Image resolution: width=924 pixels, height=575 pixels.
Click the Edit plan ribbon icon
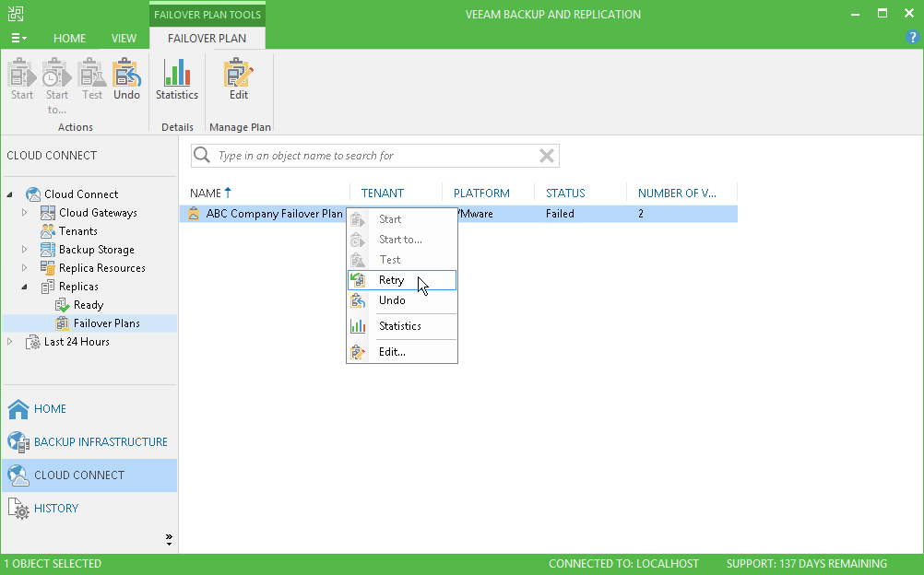[239, 73]
